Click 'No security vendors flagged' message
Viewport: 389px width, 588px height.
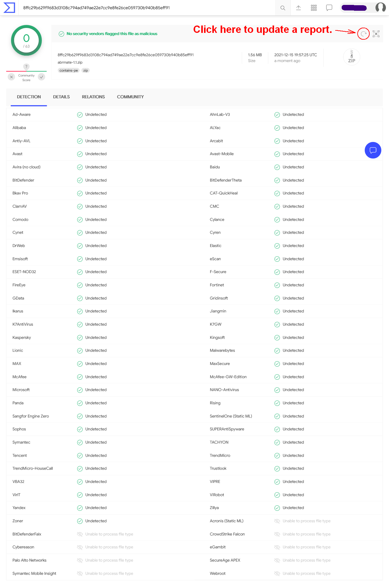click(112, 34)
